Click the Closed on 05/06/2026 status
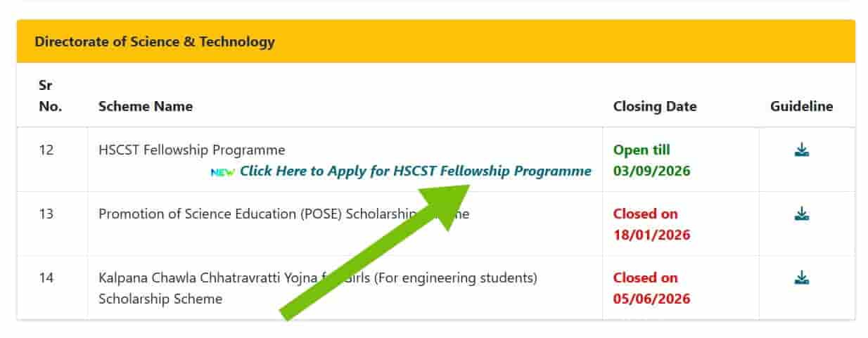Image resolution: width=868 pixels, height=338 pixels. click(652, 288)
